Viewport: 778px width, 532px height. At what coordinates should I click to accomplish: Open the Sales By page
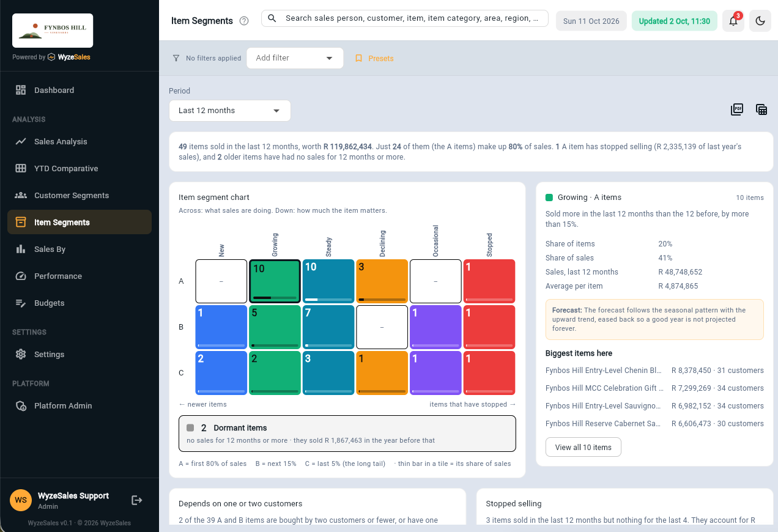click(x=80, y=249)
